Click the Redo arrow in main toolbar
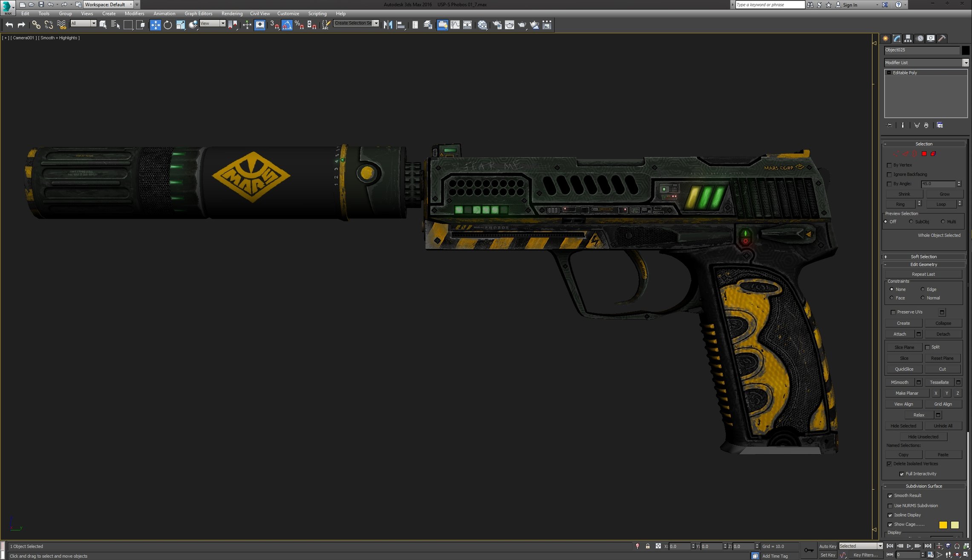This screenshot has height=560, width=972. click(21, 25)
